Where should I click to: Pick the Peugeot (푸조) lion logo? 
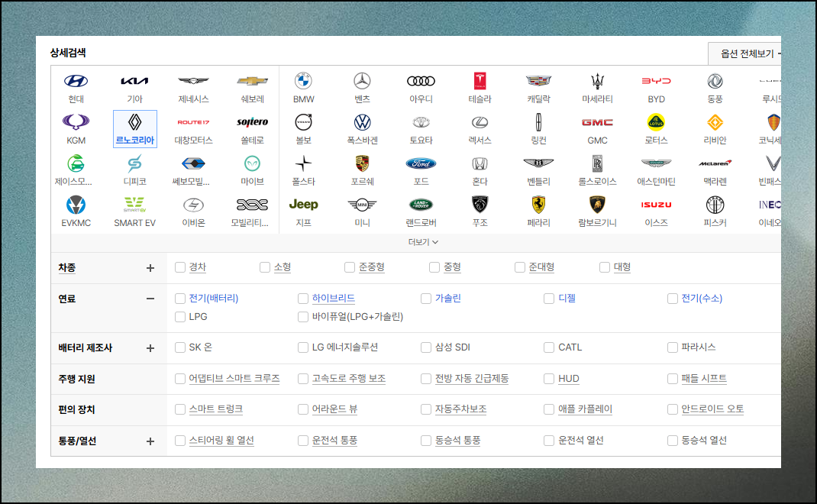coord(480,205)
